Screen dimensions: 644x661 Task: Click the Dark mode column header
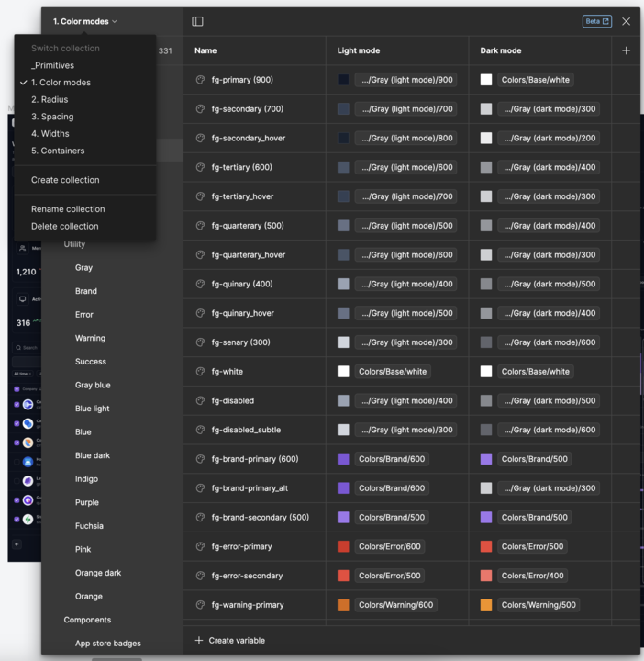[501, 50]
